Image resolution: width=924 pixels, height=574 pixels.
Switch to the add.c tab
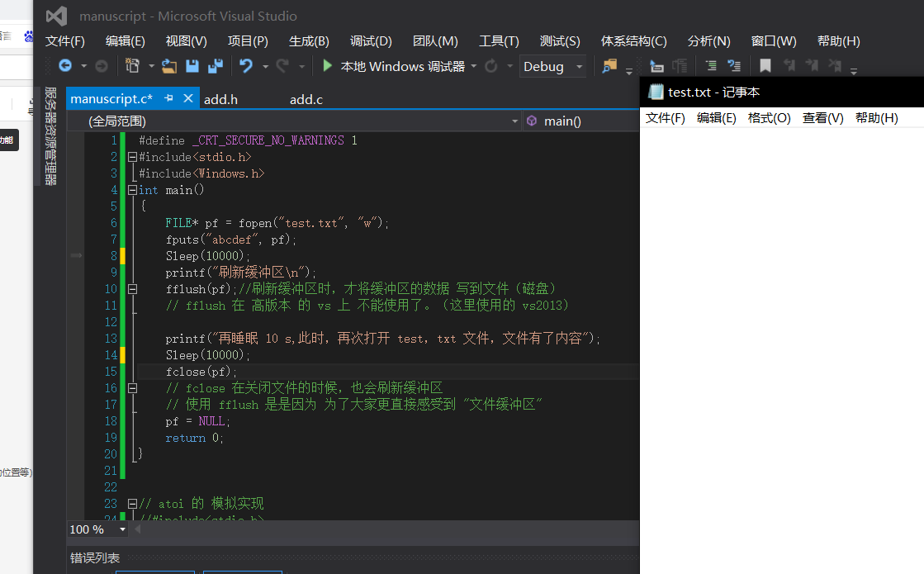(x=306, y=99)
